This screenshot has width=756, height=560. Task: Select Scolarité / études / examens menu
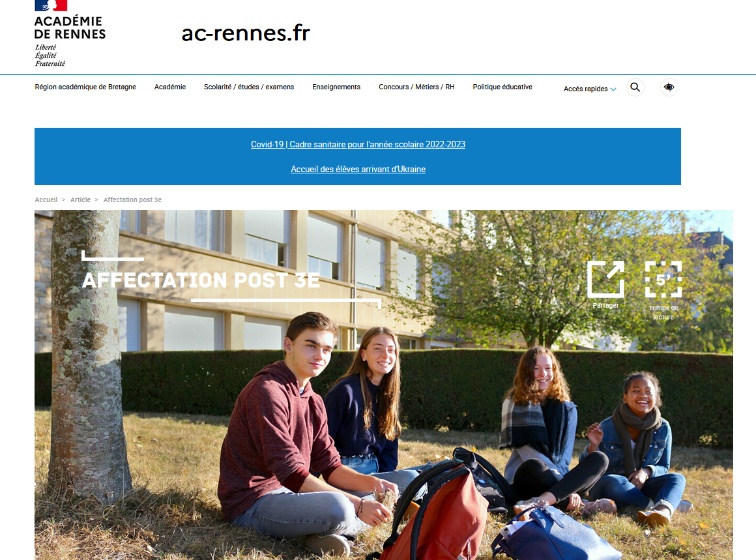tap(249, 87)
